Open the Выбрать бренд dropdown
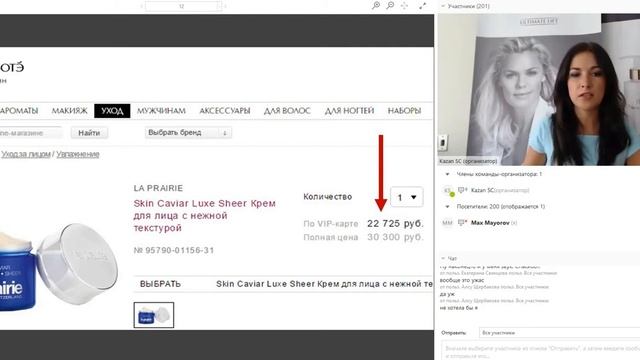Image resolution: width=640 pixels, height=360 pixels. 188,133
